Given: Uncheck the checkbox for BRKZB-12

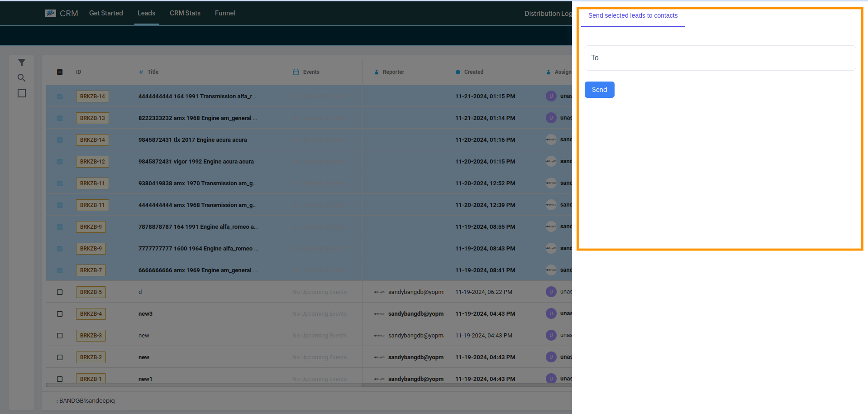Looking at the screenshot, I should pyautogui.click(x=60, y=162).
